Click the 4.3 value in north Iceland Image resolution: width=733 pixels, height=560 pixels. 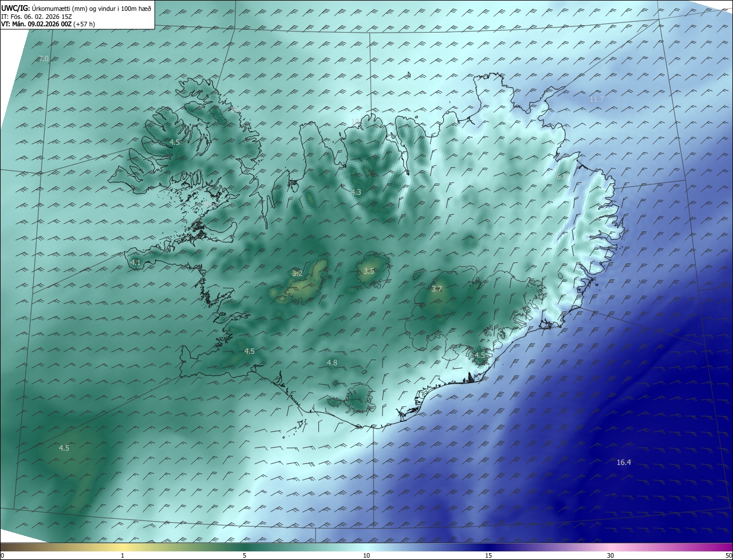coord(356,192)
